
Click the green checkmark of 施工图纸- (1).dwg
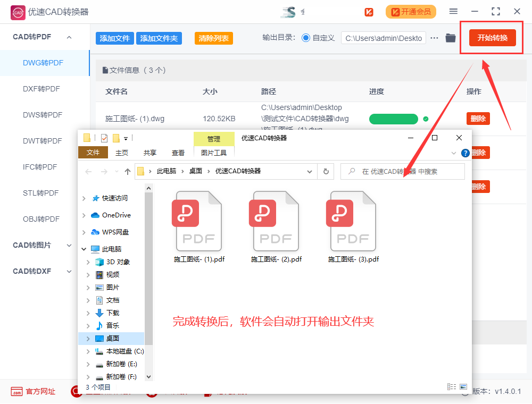pyautogui.click(x=426, y=119)
